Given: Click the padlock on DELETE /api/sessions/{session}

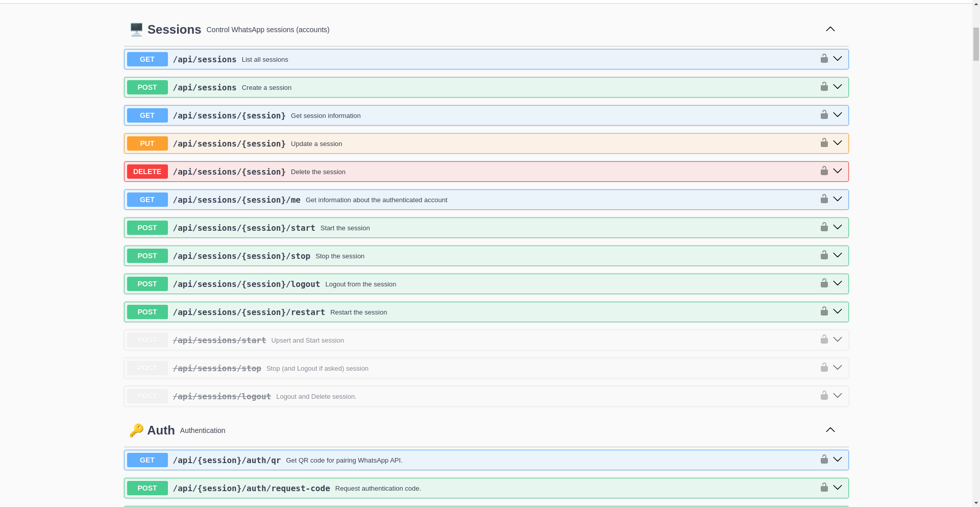Looking at the screenshot, I should 824,171.
